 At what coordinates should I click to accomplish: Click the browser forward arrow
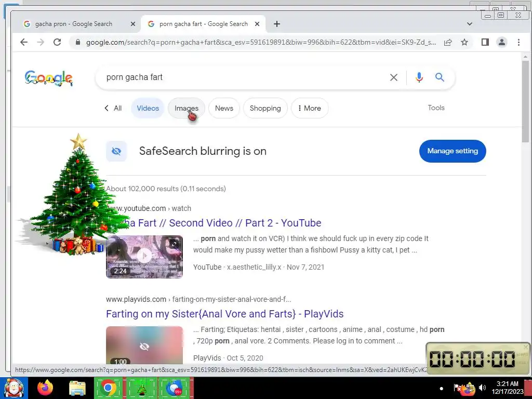41,42
